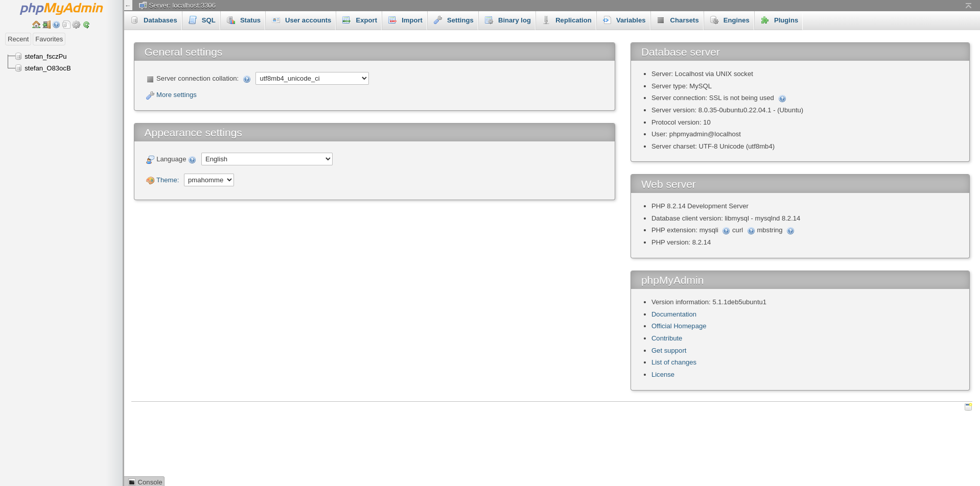
Task: Reload navigation panel with green refresh icon
Action: [86, 25]
